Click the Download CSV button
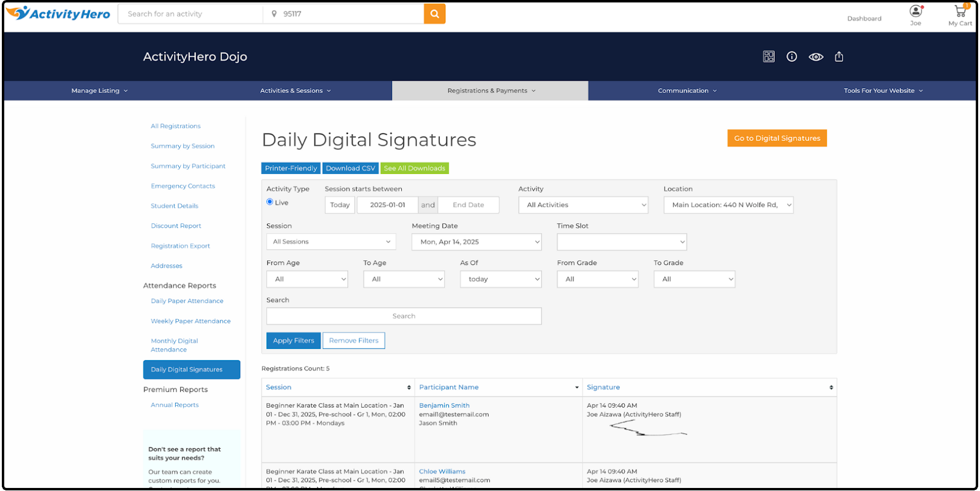Viewport: 980px width, 491px height. click(x=350, y=168)
